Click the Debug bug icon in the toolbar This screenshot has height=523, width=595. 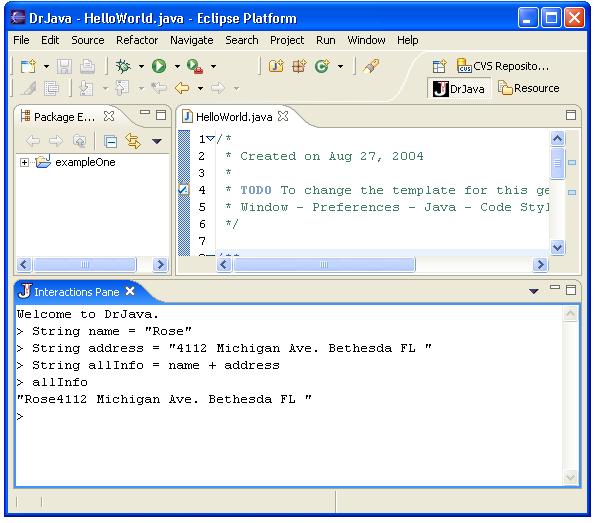[x=123, y=66]
